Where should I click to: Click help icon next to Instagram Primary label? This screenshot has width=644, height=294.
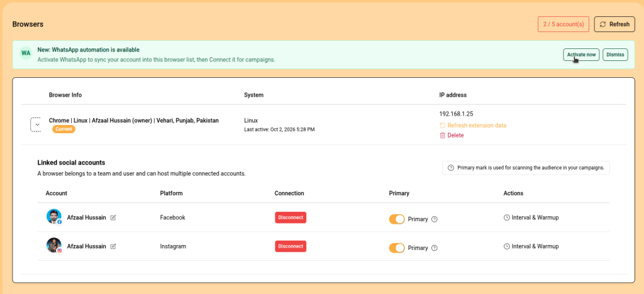coord(435,248)
